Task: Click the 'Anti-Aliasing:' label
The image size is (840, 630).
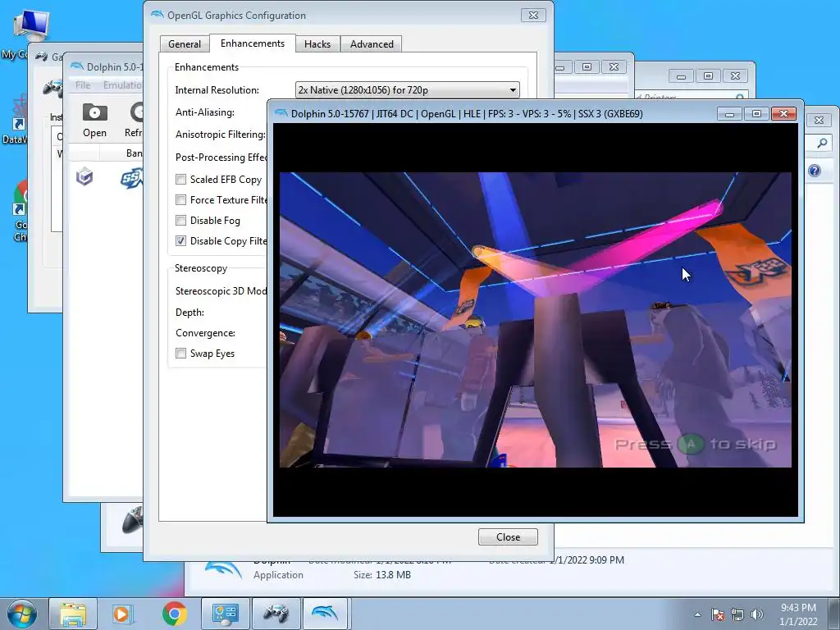Action: [205, 112]
